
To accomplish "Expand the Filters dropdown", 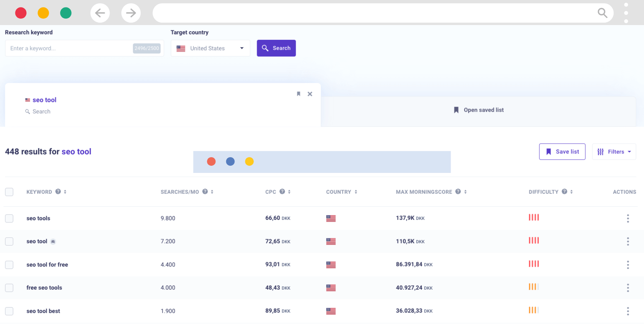I will click(x=614, y=152).
